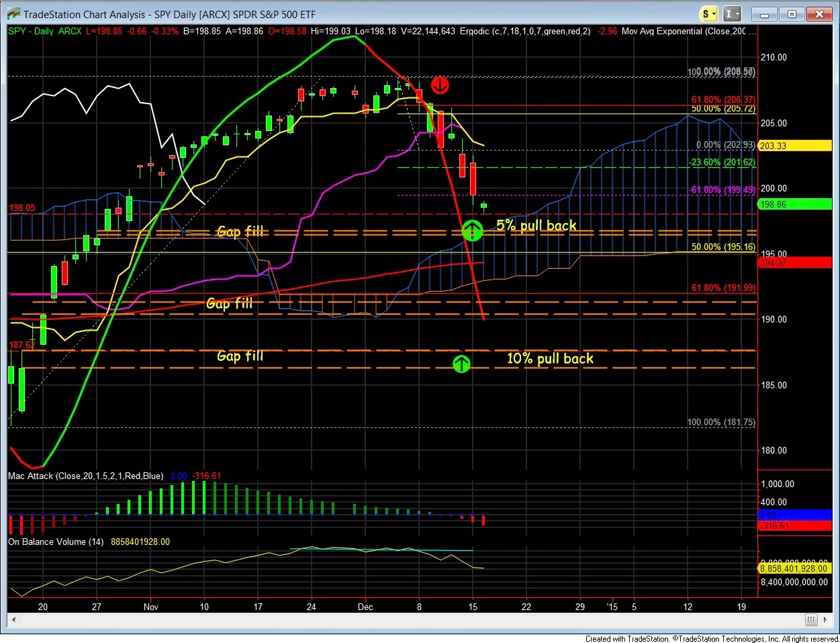Click the 'Lo=198.18' low value
The height and width of the screenshot is (643, 840).
pyautogui.click(x=376, y=32)
